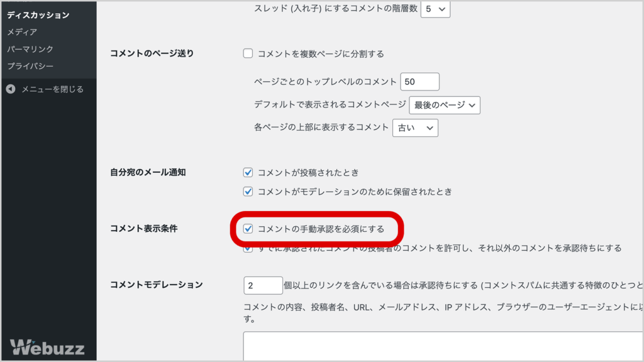
Task: Click the 自分宛のメール通知 section label
Action: pos(148,172)
